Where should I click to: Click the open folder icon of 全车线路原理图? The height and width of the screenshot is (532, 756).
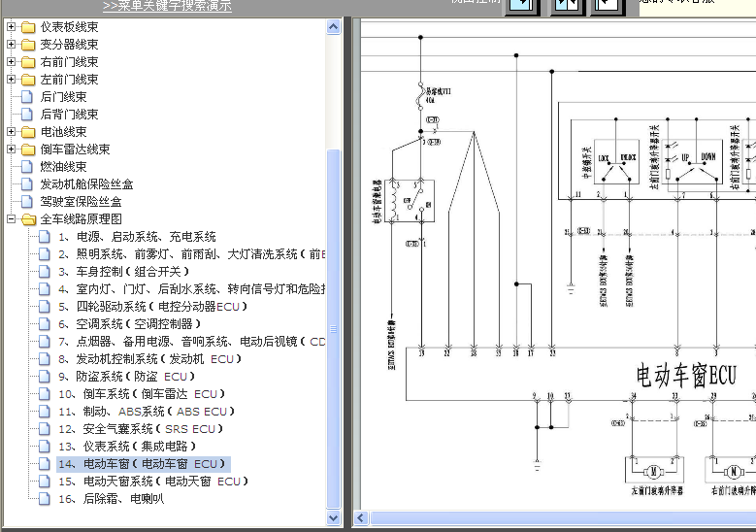click(x=28, y=219)
